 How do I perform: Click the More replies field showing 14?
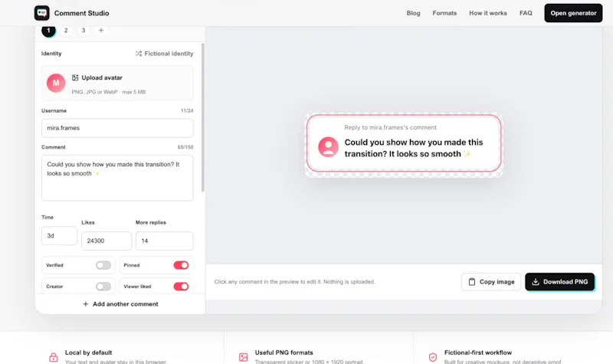[x=164, y=241]
